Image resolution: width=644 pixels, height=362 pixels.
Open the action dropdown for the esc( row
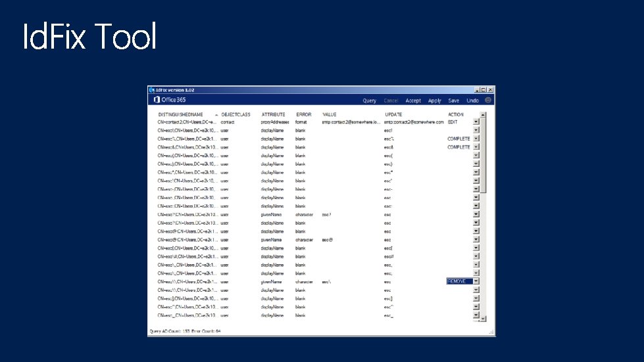pyautogui.click(x=476, y=155)
